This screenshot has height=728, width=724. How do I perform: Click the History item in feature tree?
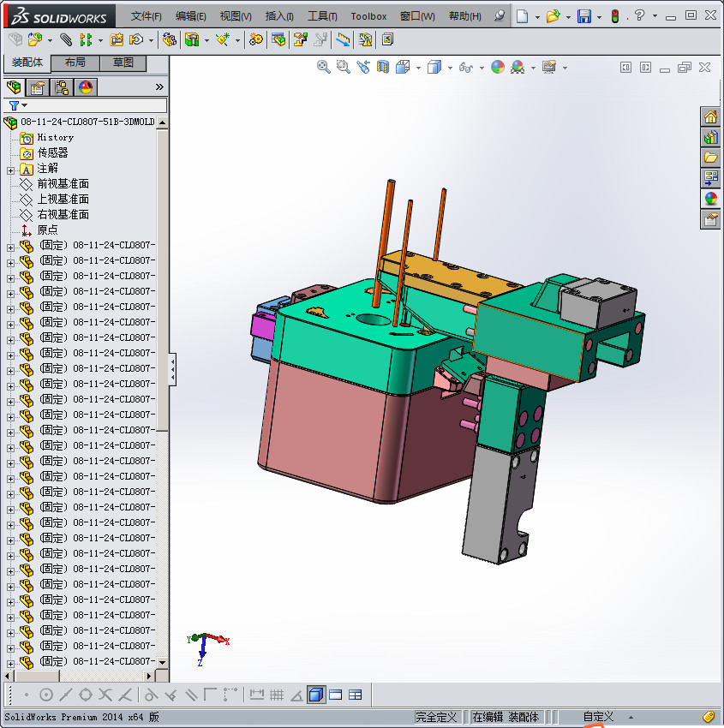click(55, 138)
